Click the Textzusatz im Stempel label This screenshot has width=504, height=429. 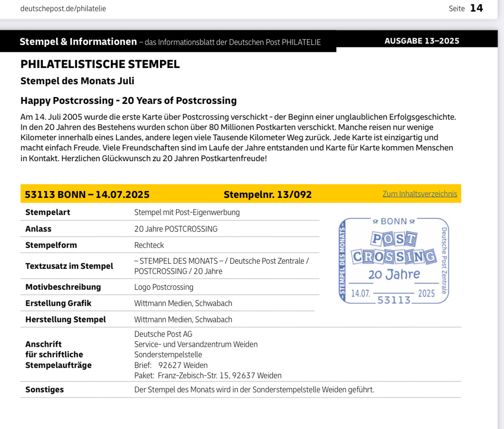pyautogui.click(x=69, y=266)
